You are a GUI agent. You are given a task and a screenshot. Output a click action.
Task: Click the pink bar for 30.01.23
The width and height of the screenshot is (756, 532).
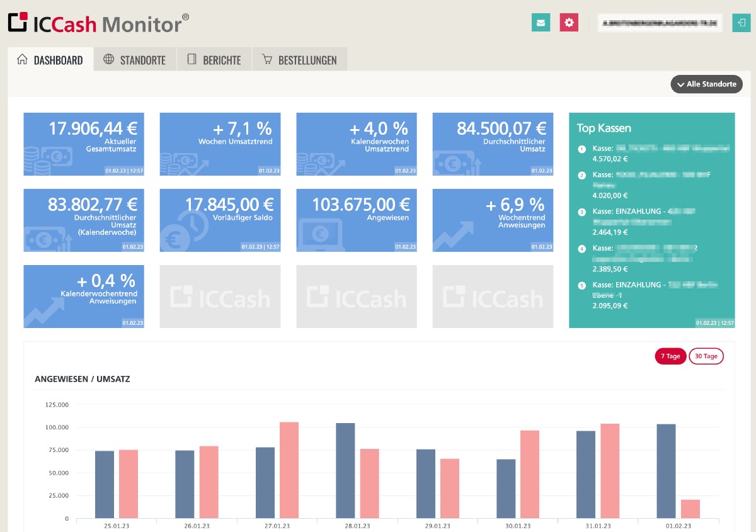[x=530, y=475]
